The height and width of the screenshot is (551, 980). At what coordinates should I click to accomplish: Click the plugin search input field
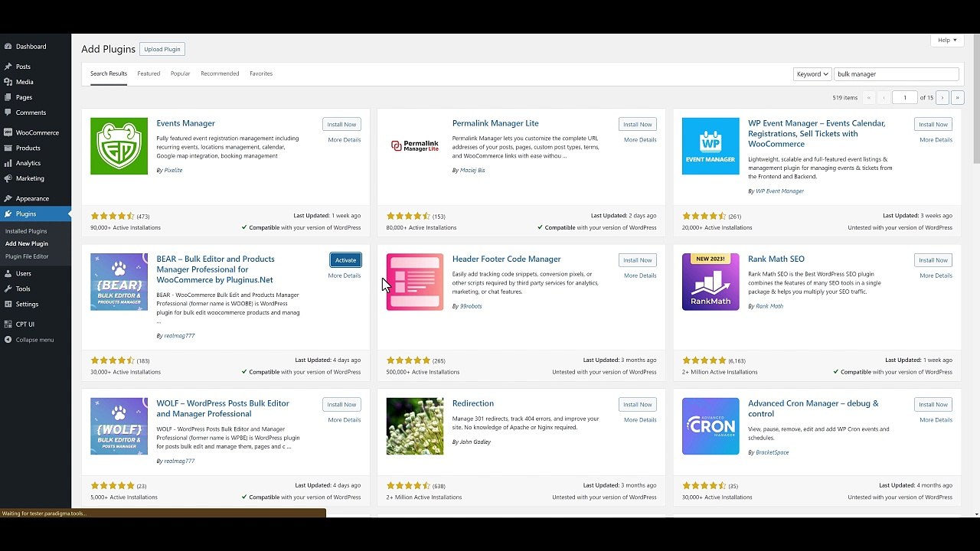[x=897, y=74]
